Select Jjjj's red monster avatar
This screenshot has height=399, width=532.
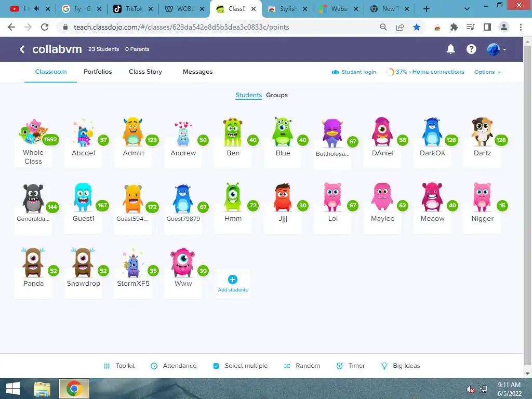tap(283, 197)
